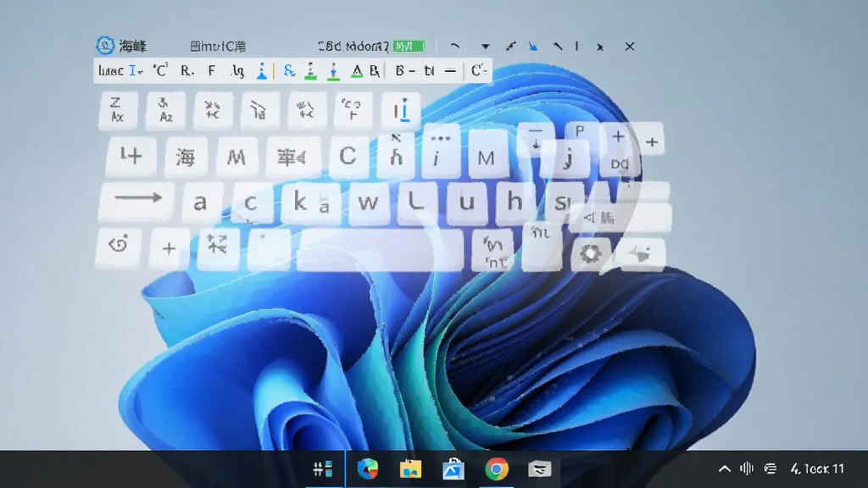868x488 pixels.
Task: Tap the M key next to 海 key
Action: pos(236,158)
